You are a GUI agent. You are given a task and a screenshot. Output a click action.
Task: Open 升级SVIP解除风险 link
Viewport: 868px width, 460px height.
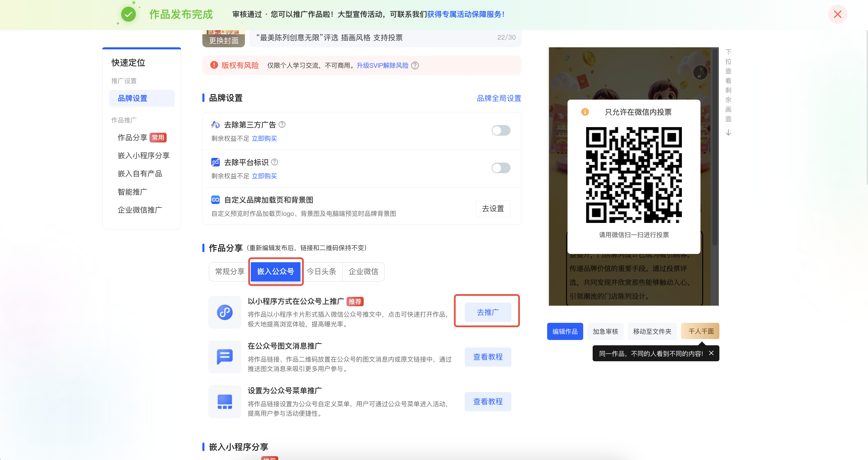click(382, 65)
